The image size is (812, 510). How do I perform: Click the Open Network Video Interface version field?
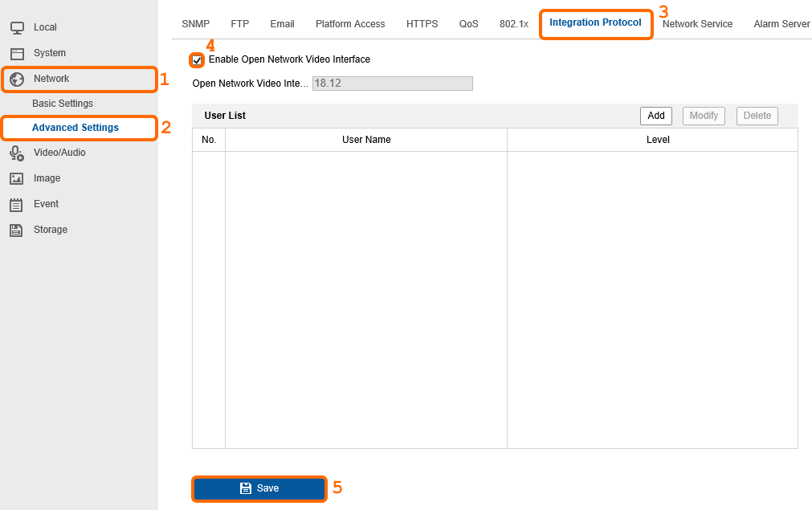coord(392,84)
